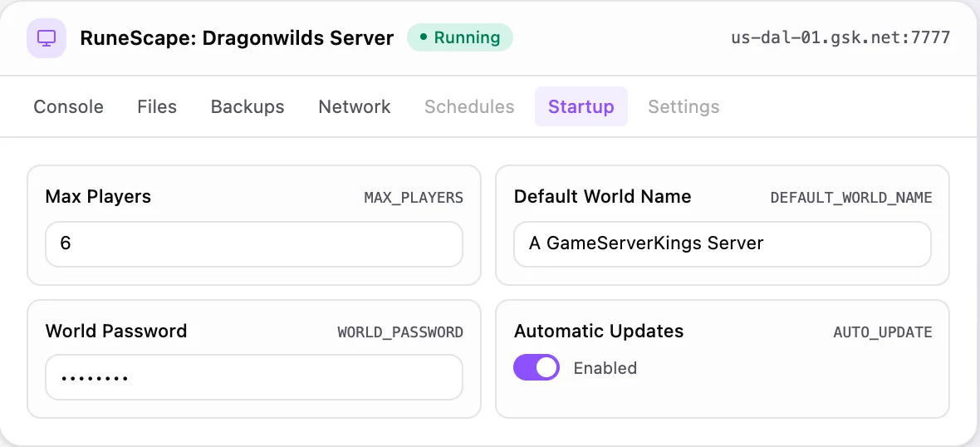Switch to the Files tab

tap(157, 106)
